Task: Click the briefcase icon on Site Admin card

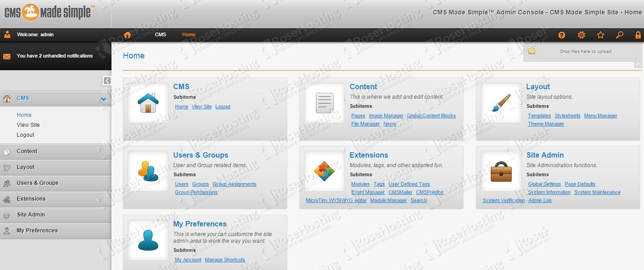Action: pyautogui.click(x=501, y=171)
